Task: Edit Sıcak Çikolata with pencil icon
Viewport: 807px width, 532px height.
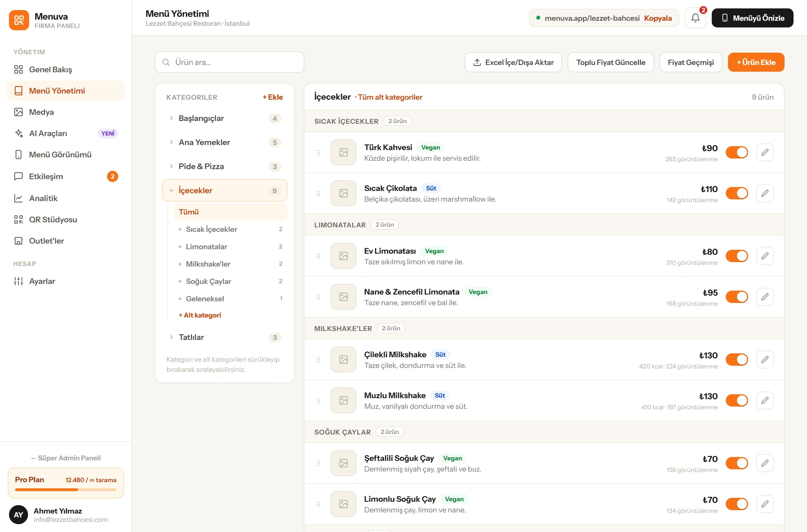Action: pyautogui.click(x=765, y=193)
